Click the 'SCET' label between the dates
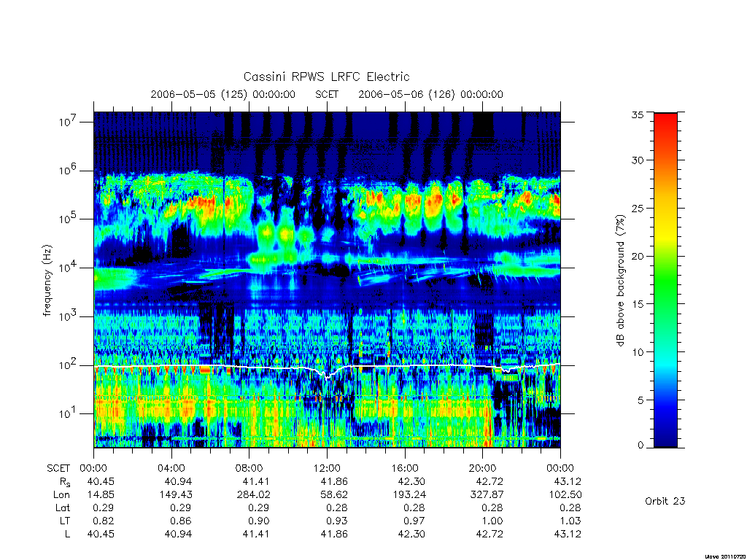 (x=327, y=94)
